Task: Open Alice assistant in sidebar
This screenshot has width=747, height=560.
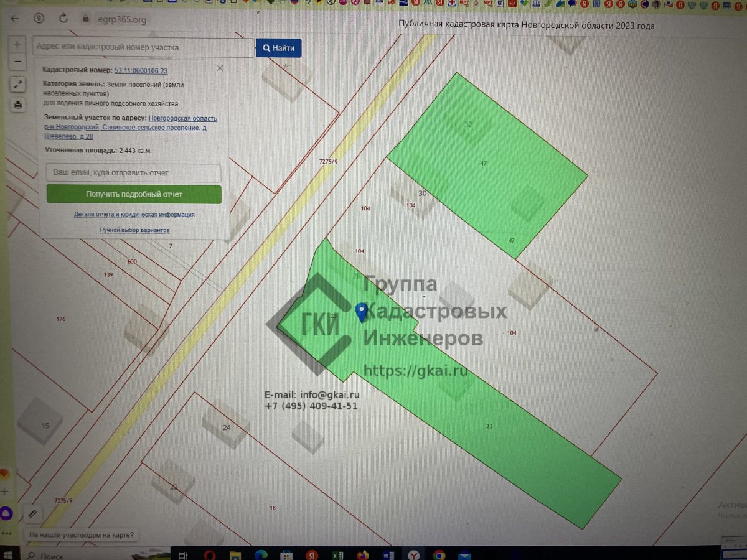Action: [6, 513]
